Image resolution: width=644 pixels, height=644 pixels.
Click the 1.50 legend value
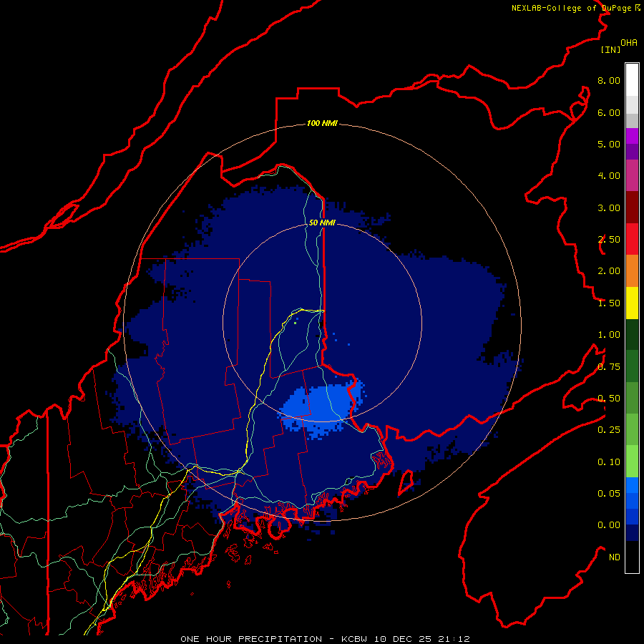pos(609,303)
